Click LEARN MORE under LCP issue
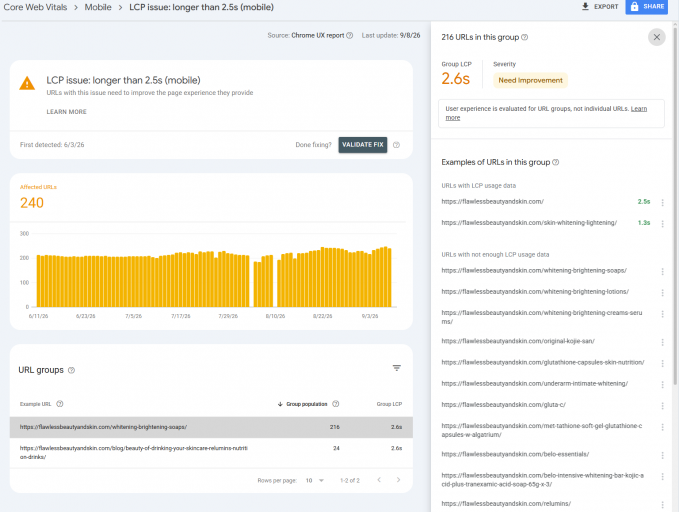679x512 pixels. (x=67, y=112)
